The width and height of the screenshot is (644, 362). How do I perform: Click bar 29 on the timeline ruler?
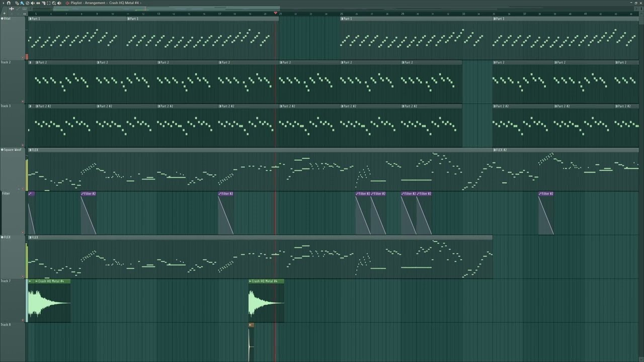pyautogui.click(x=403, y=14)
